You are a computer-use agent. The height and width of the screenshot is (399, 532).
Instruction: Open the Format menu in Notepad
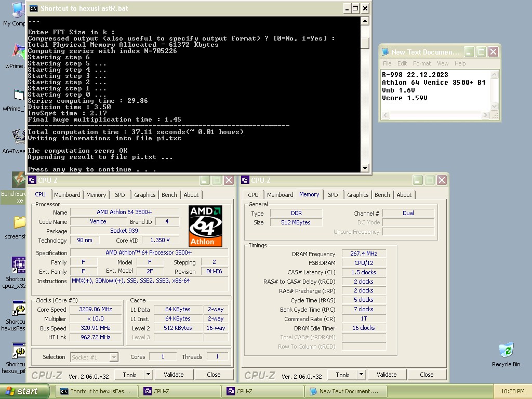point(422,63)
